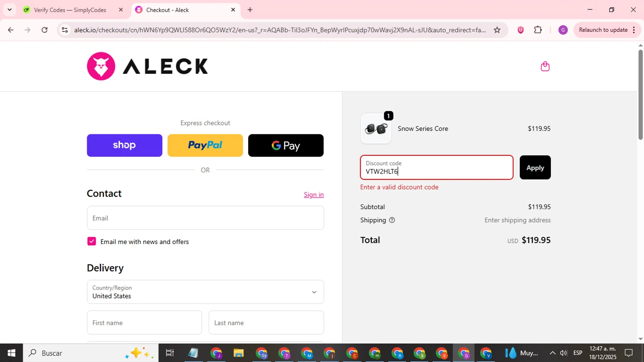Go back to the previous page

point(11,30)
